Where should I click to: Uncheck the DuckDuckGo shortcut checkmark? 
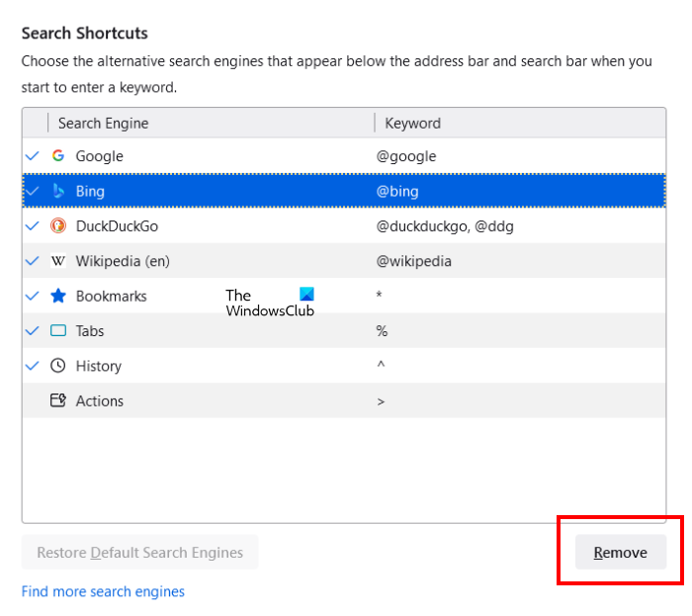(33, 226)
